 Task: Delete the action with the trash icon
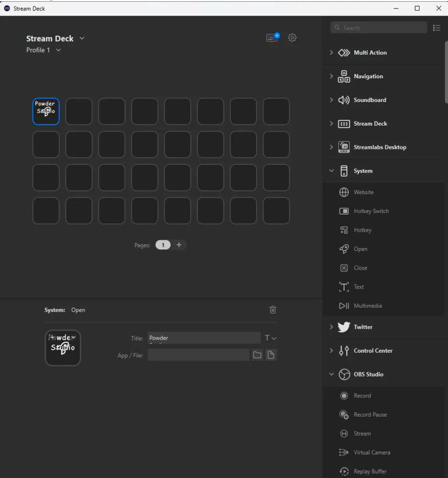pyautogui.click(x=273, y=310)
